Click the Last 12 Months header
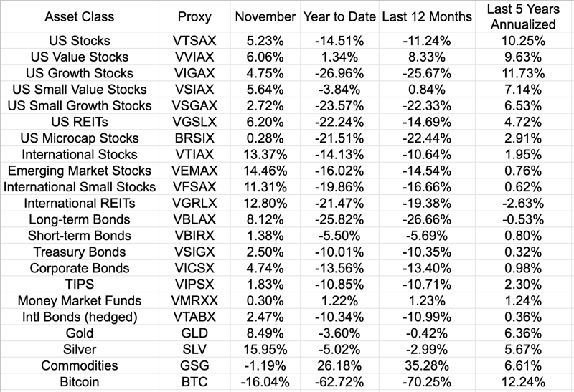The height and width of the screenshot is (392, 574). pyautogui.click(x=427, y=17)
